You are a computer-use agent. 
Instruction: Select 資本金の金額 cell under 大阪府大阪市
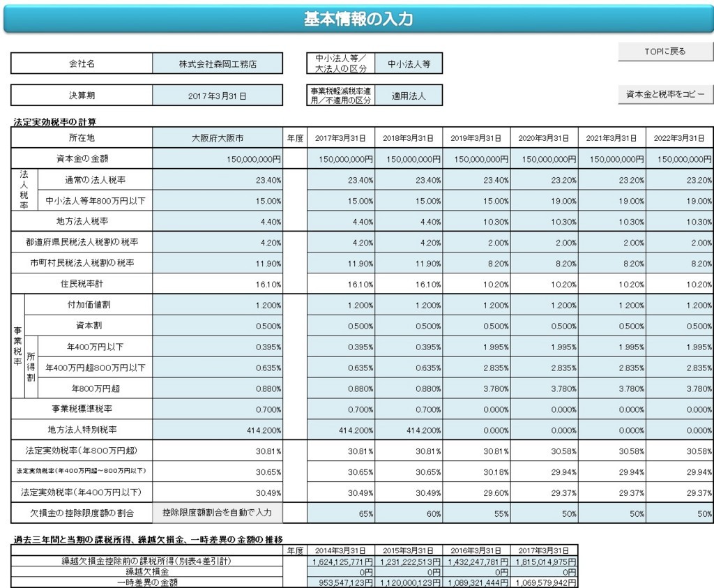(218, 159)
